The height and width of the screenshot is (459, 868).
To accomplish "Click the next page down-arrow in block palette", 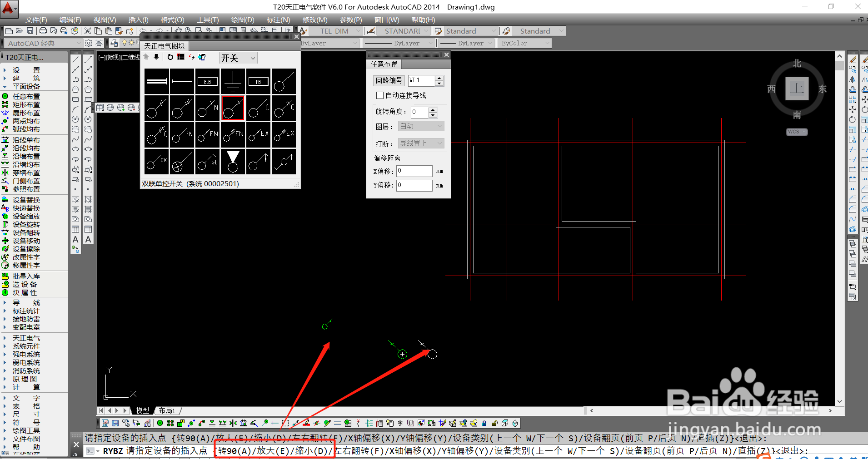I will pyautogui.click(x=156, y=57).
